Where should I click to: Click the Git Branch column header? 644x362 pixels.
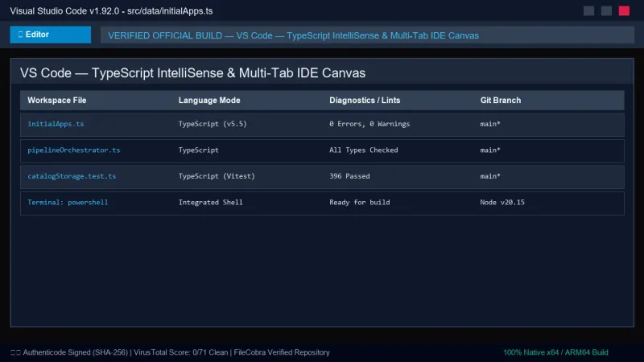pos(501,100)
